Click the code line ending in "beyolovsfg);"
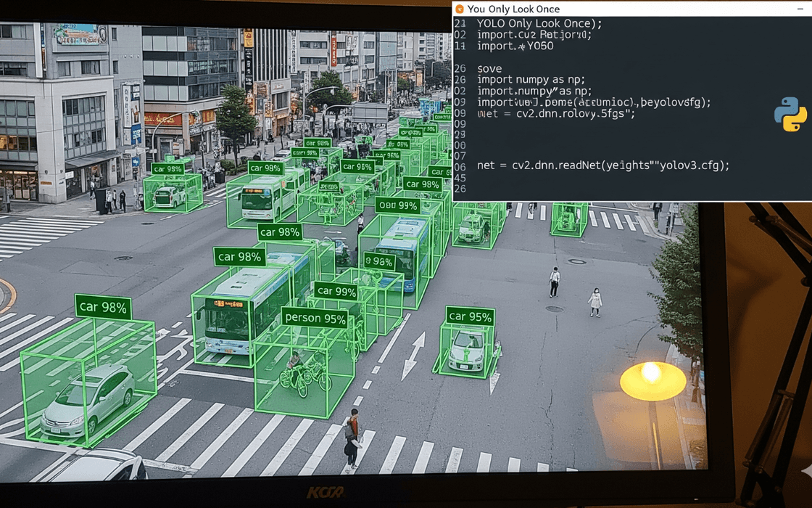This screenshot has height=508, width=812. pyautogui.click(x=594, y=102)
